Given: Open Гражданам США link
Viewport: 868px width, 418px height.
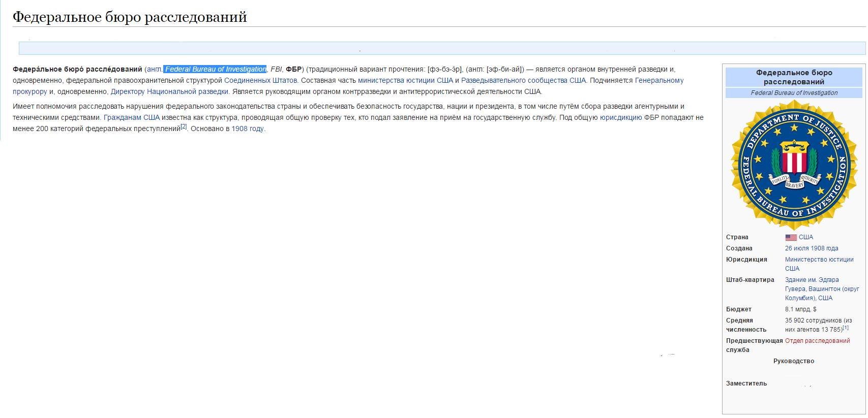Looking at the screenshot, I should [132, 118].
